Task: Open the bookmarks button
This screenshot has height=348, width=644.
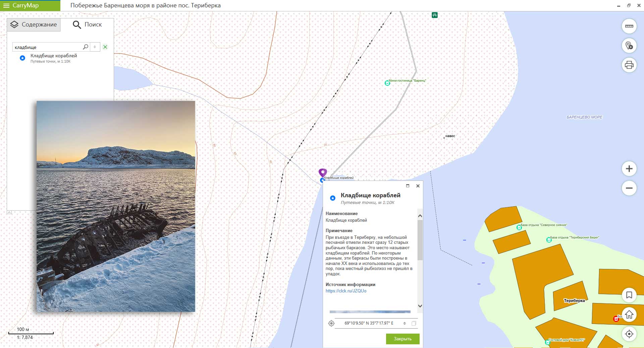Action: pos(629,295)
